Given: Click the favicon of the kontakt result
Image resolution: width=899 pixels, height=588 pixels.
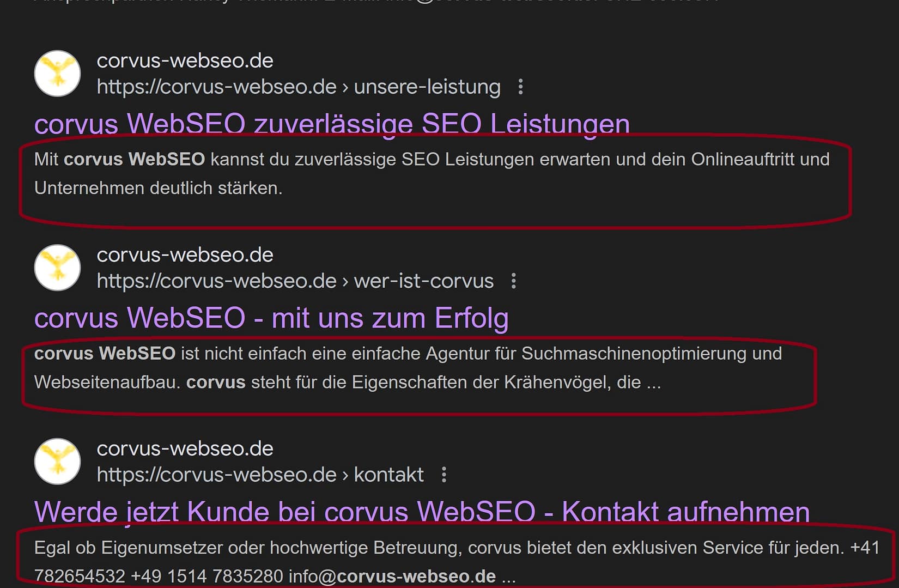Looking at the screenshot, I should pos(58,462).
